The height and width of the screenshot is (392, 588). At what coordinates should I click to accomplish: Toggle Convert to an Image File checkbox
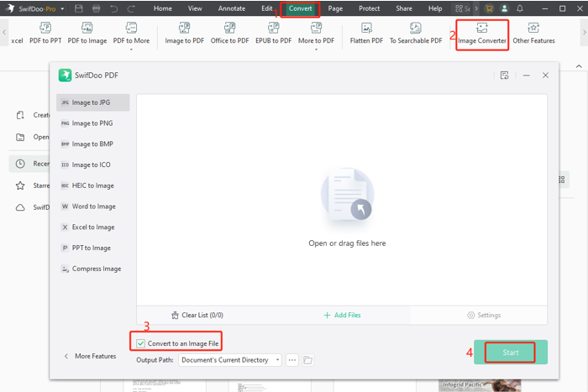140,343
